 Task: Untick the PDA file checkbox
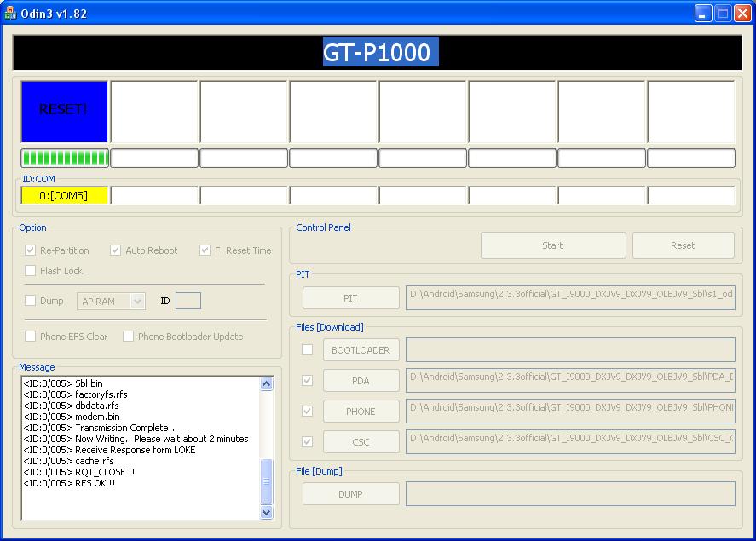[307, 381]
